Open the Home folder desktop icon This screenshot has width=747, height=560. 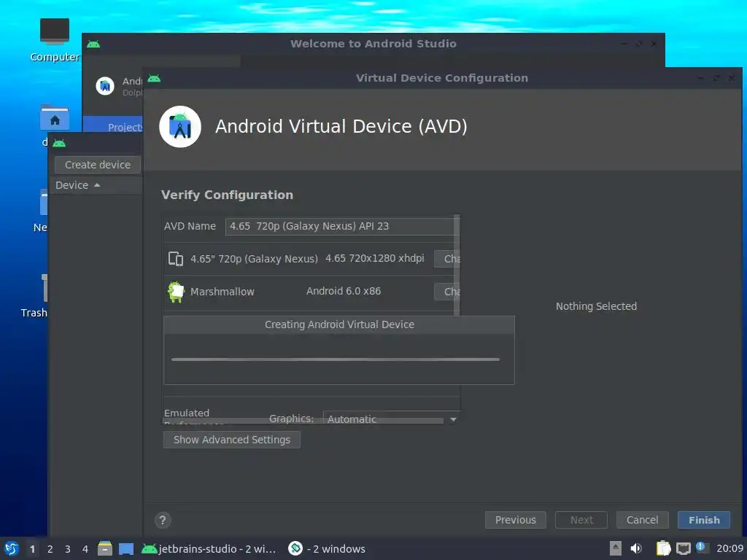54,118
